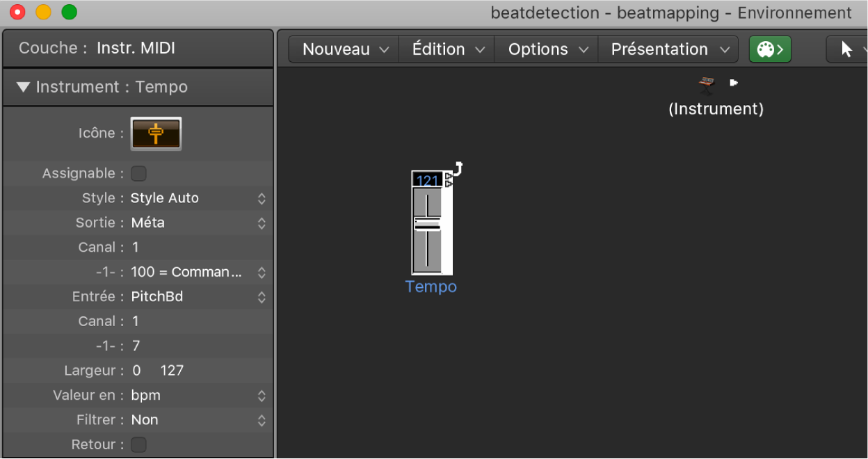Image resolution: width=868 pixels, height=459 pixels.
Task: Click the cable hook on Tempo fader
Action: click(458, 168)
